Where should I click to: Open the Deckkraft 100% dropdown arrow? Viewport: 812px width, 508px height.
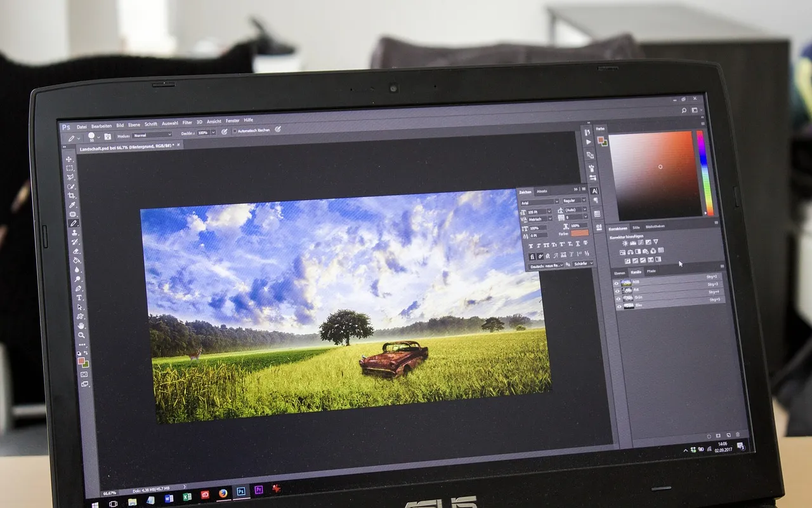point(214,132)
